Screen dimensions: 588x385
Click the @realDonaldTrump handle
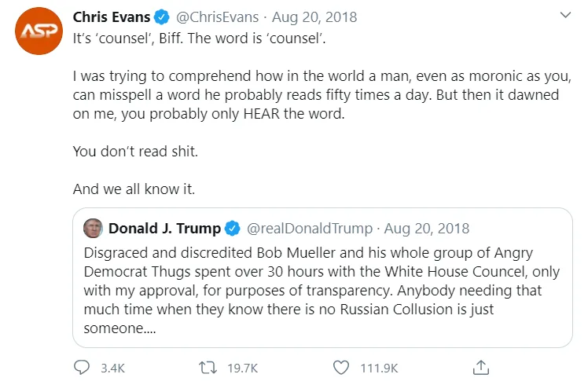[x=310, y=229]
